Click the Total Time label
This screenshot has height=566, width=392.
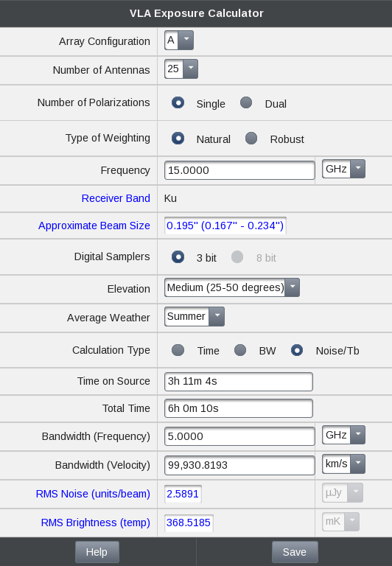click(126, 408)
